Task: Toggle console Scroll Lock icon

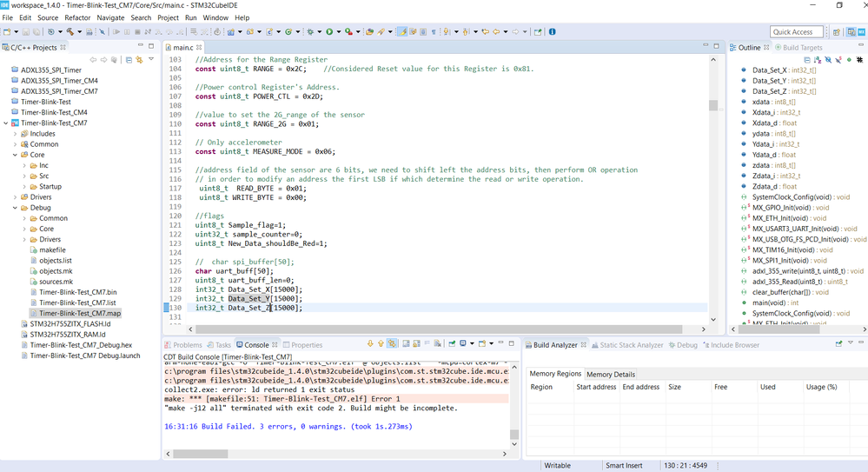Action: (416, 344)
